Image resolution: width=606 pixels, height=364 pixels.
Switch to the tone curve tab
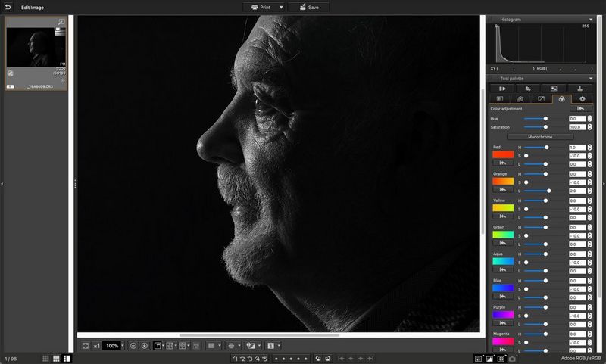pyautogui.click(x=541, y=98)
